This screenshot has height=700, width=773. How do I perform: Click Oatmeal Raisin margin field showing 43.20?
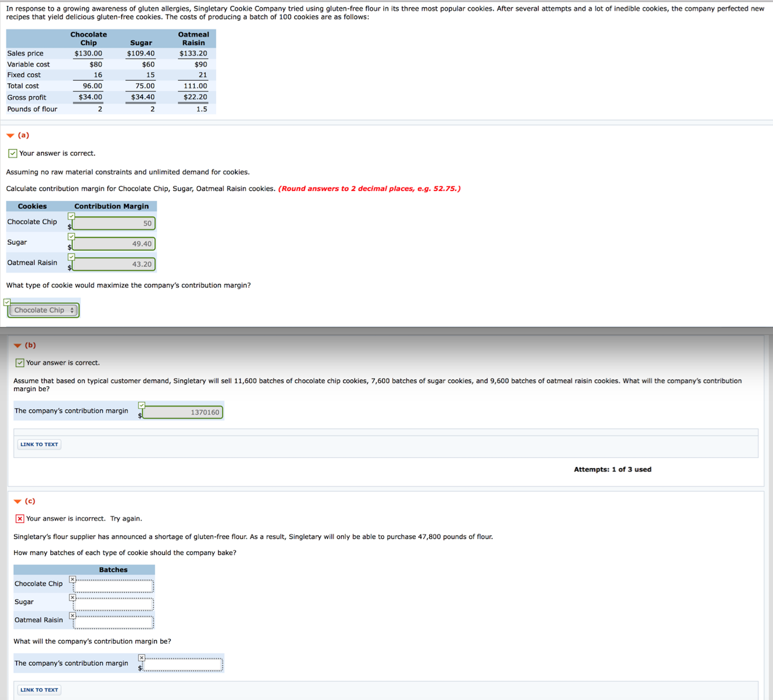click(114, 264)
